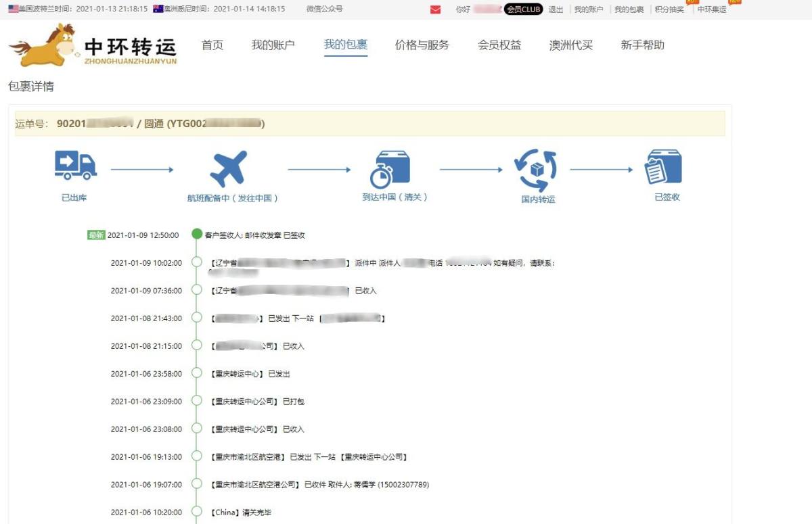Click the text 【重庆转运中心】 已发出

[x=250, y=374]
